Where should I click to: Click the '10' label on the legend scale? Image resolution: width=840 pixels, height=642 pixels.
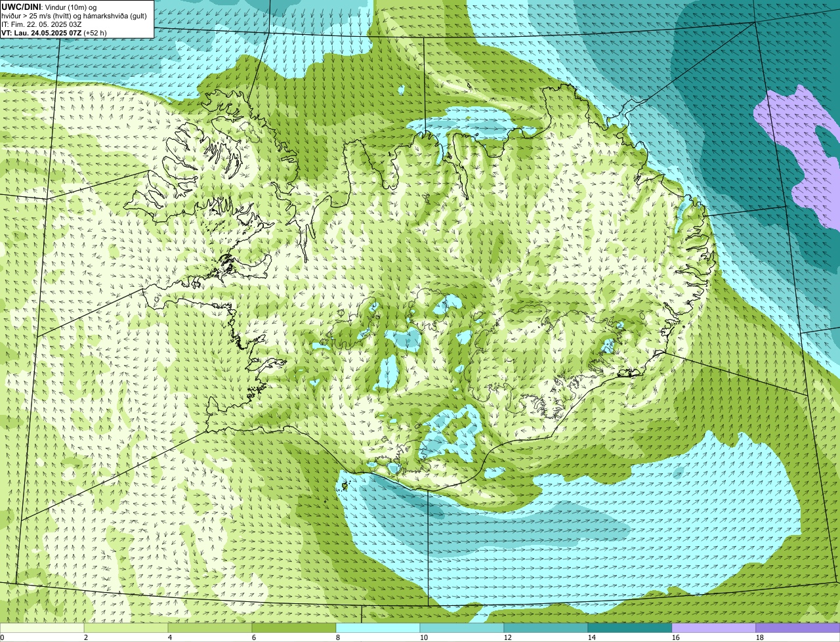coord(424,637)
